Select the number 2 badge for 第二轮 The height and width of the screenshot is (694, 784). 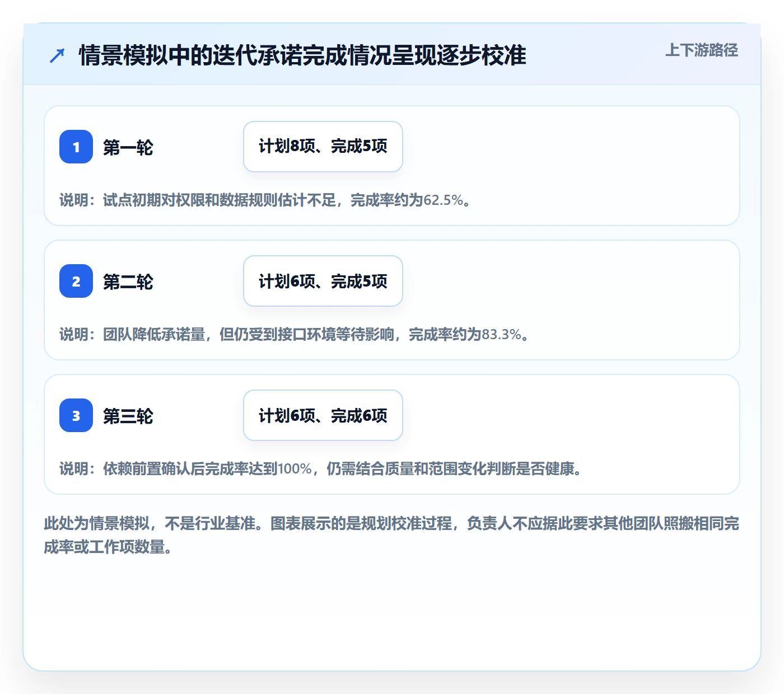click(76, 281)
